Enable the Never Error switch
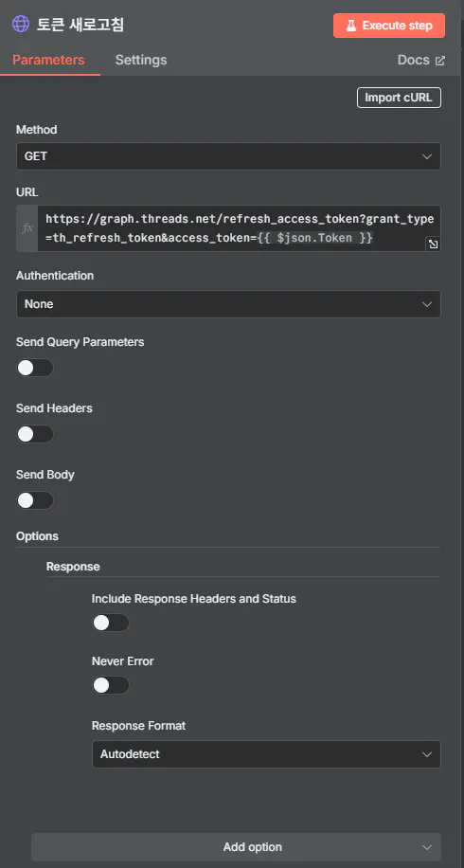 [111, 685]
